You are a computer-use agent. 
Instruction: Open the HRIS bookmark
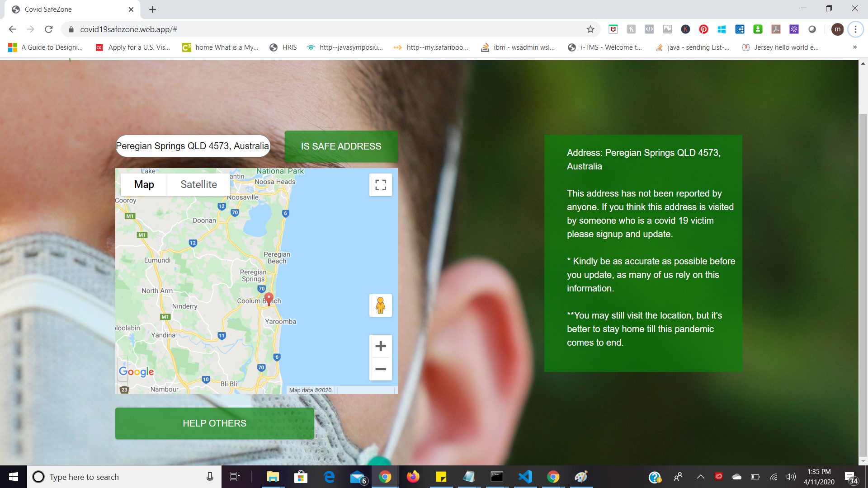[283, 47]
